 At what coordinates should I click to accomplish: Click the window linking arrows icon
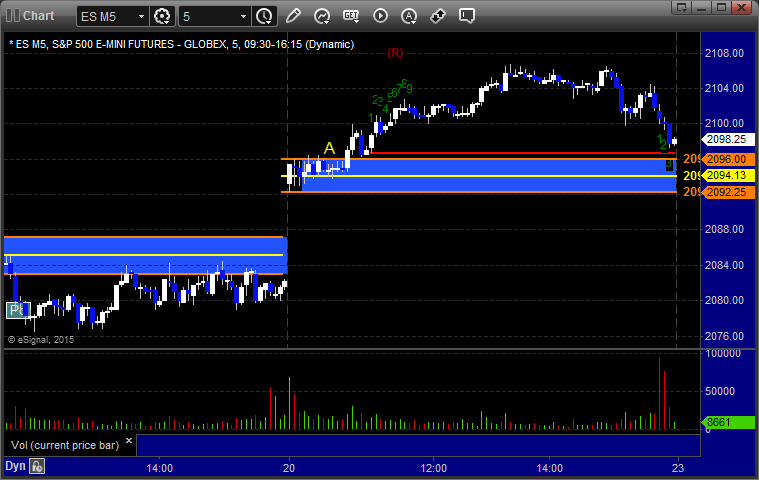[438, 16]
